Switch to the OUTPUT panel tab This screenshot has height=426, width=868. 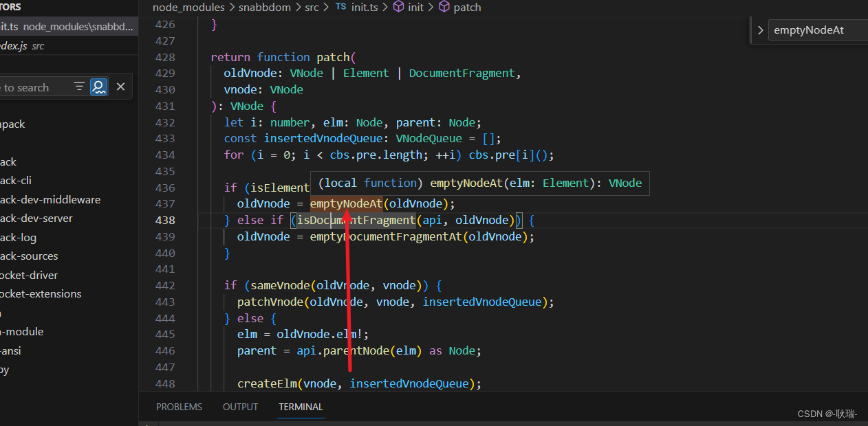240,407
